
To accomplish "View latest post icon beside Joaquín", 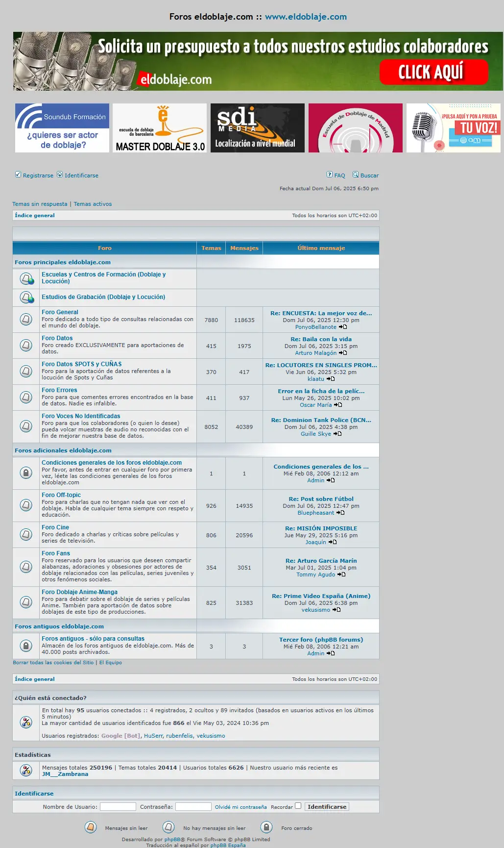I will click(333, 542).
